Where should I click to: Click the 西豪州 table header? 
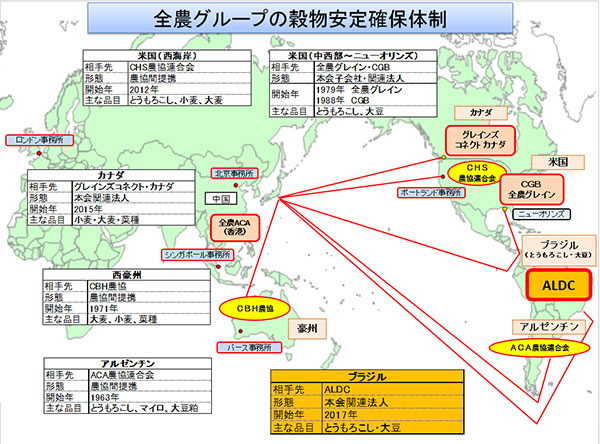[x=127, y=275]
